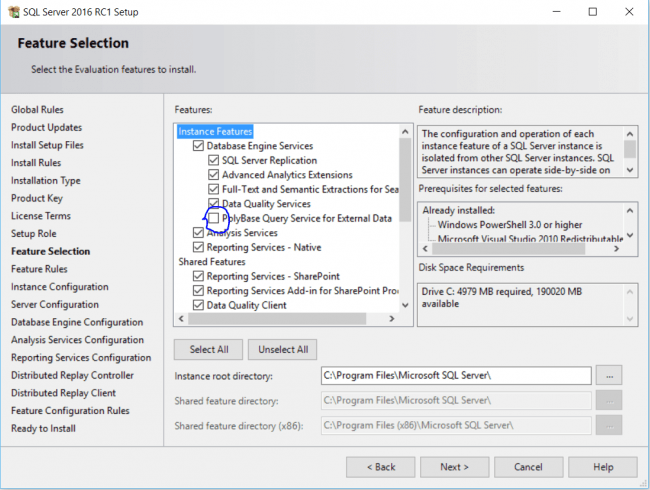Select the Database Engine Configuration step
Image resolution: width=650 pixels, height=490 pixels.
pos(77,322)
